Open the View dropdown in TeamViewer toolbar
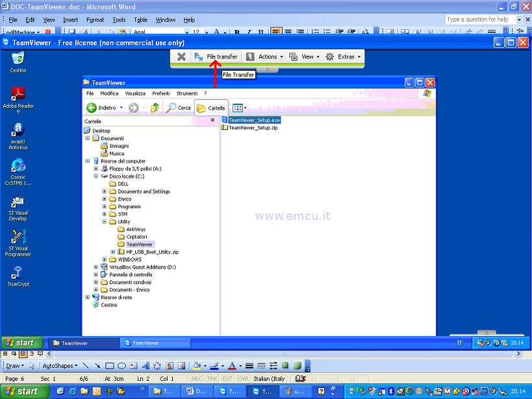Screen dimensions: 532x399 (x=305, y=56)
